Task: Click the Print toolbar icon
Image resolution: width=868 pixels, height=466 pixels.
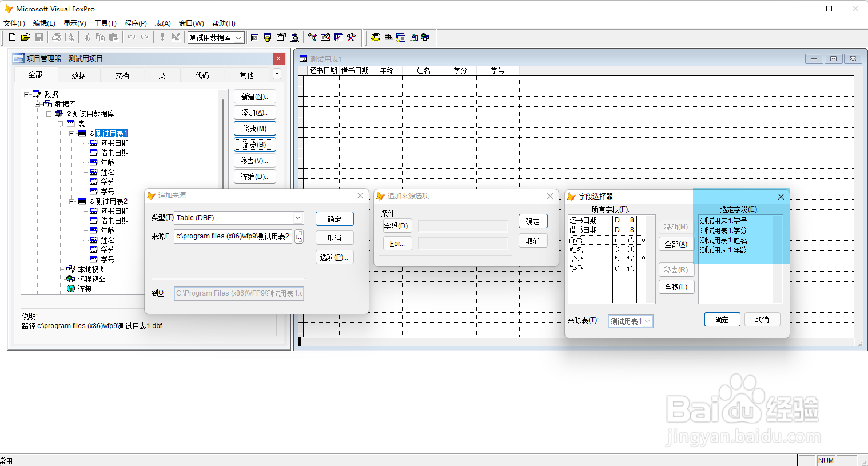Action: (56, 37)
